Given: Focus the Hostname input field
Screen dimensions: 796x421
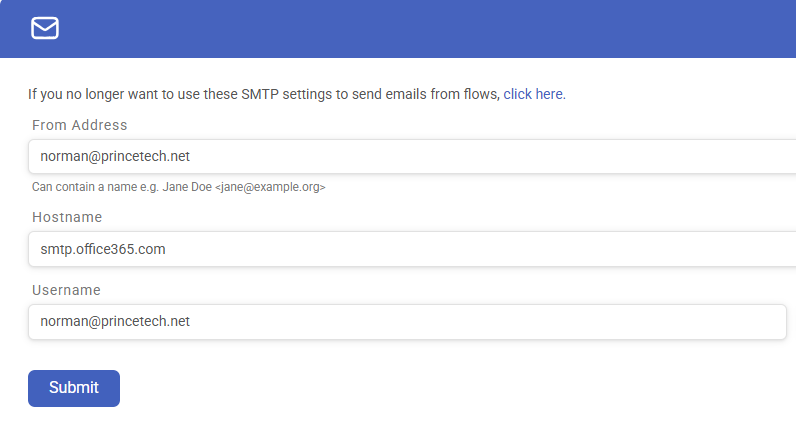Looking at the screenshot, I should click(x=412, y=249).
